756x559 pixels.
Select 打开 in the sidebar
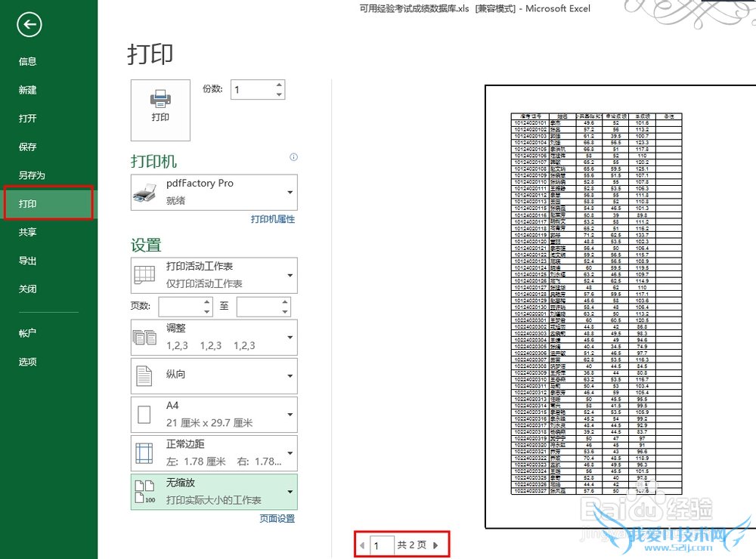tap(27, 119)
